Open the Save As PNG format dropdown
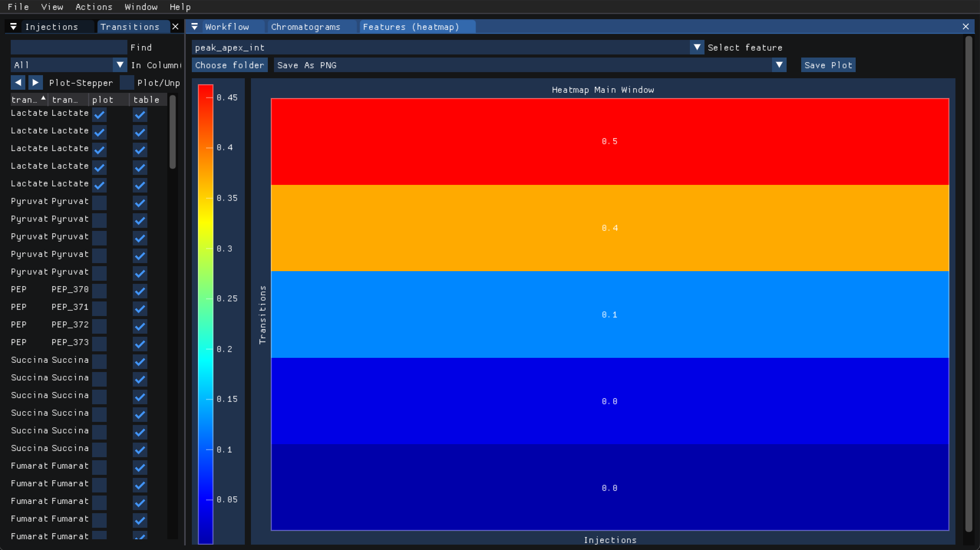 [530, 65]
